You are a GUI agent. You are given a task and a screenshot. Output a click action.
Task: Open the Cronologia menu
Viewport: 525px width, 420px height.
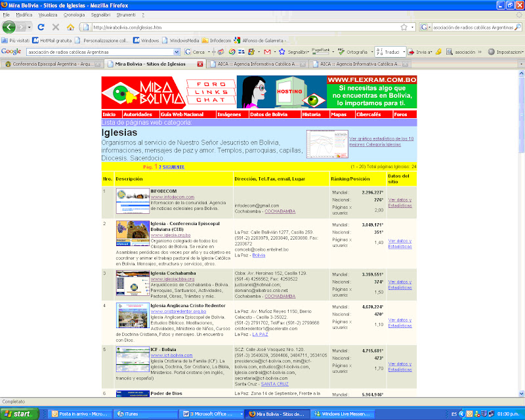click(x=74, y=14)
